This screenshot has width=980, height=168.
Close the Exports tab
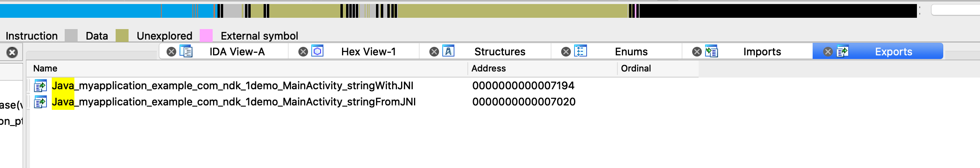828,52
